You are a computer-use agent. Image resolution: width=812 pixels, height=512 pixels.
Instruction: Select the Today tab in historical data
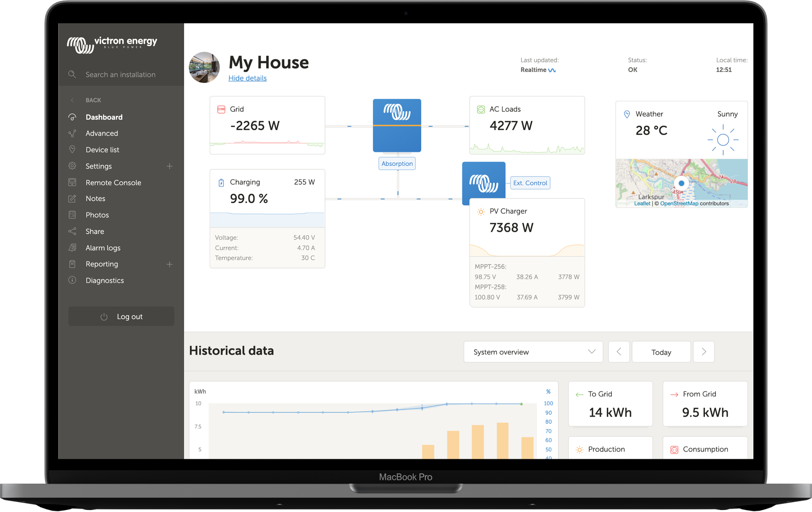pos(661,352)
